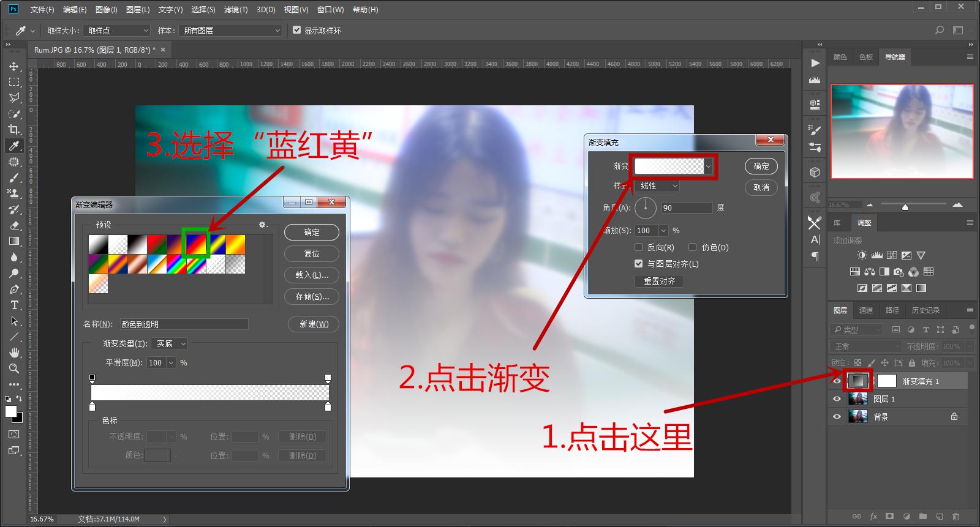Select the Brush tool
The height and width of the screenshot is (527, 980).
coord(13,178)
